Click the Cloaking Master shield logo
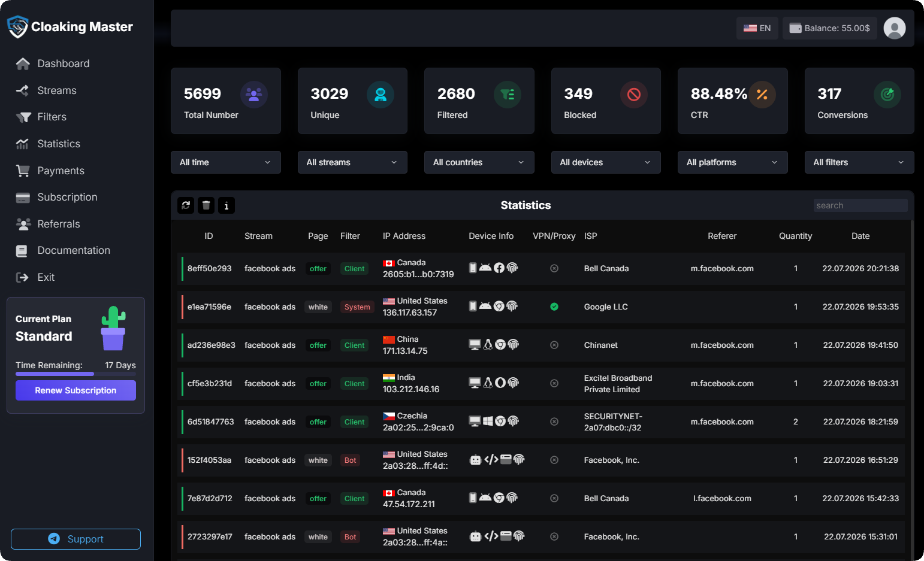 pos(17,27)
